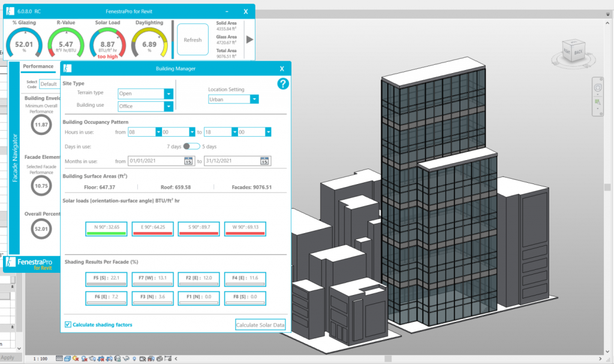Toggle Crop View in view control bar

coord(101,359)
